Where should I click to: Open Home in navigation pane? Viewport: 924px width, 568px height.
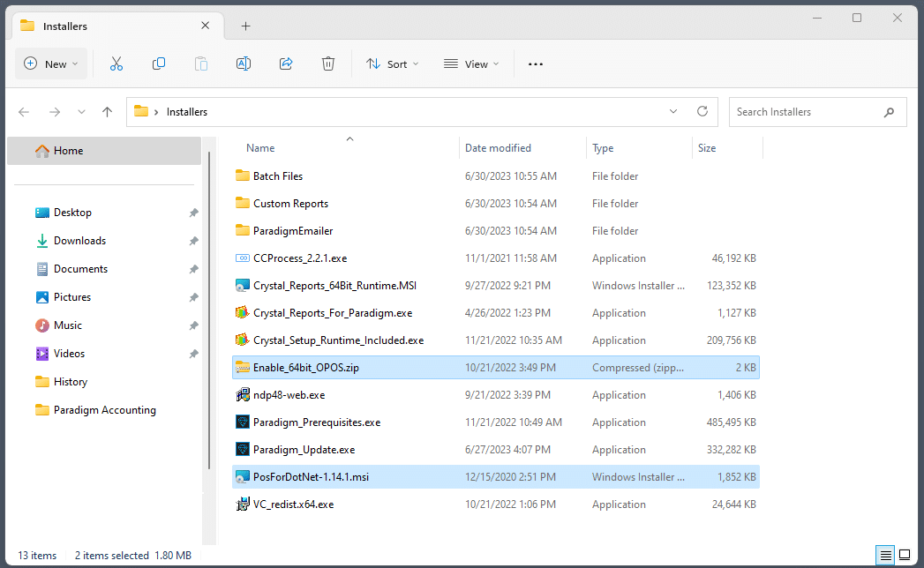tap(104, 151)
